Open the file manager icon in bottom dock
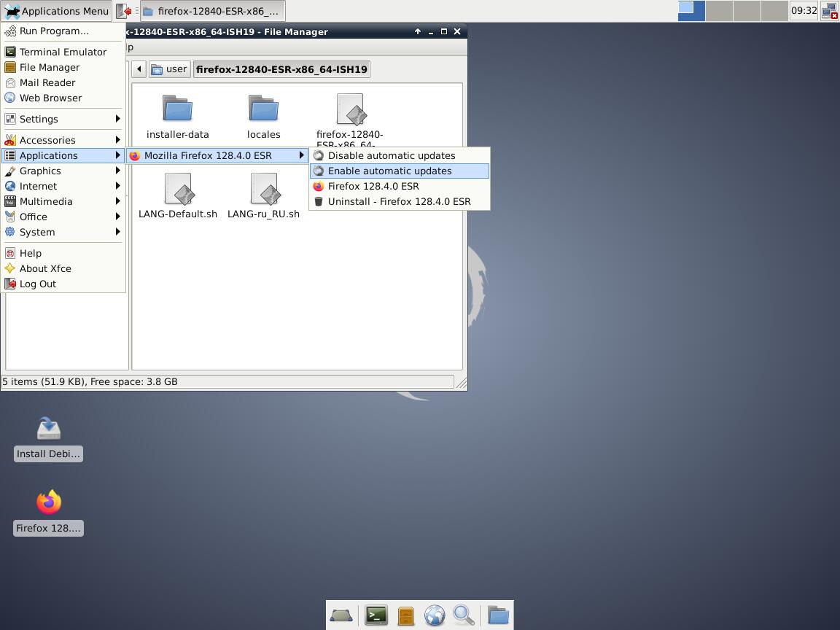 coord(405,615)
